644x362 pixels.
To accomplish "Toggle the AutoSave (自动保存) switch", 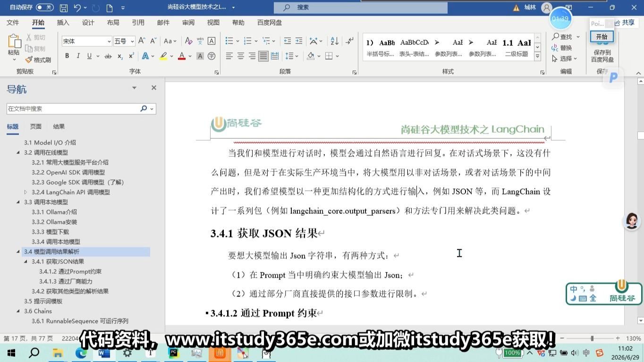I will click(45, 8).
